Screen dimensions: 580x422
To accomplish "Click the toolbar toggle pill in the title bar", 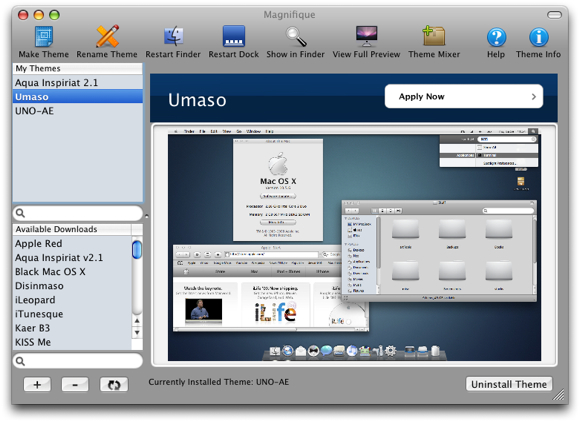I will [554, 15].
